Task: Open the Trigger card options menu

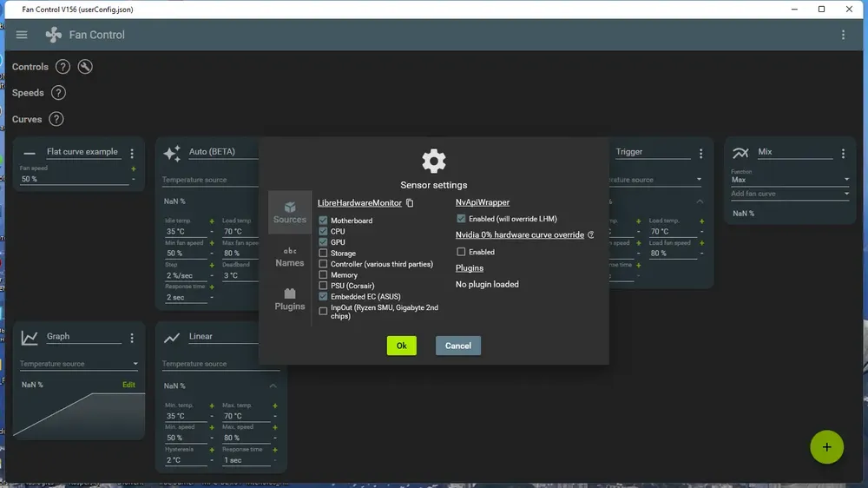Action: point(700,153)
